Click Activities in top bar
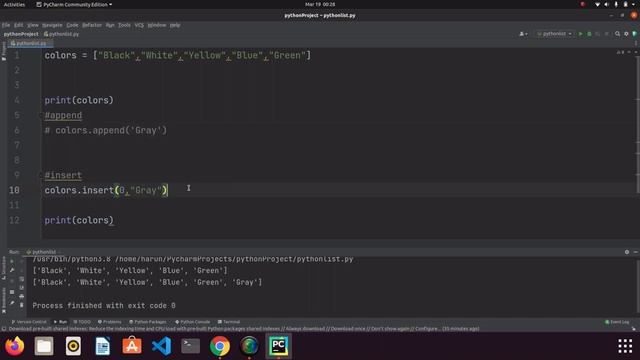This screenshot has height=360, width=640. point(14,4)
